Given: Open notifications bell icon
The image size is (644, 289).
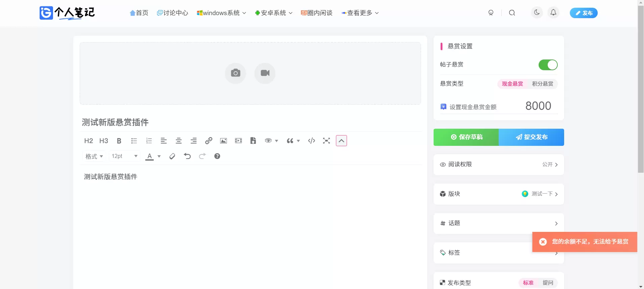Looking at the screenshot, I should pyautogui.click(x=553, y=13).
